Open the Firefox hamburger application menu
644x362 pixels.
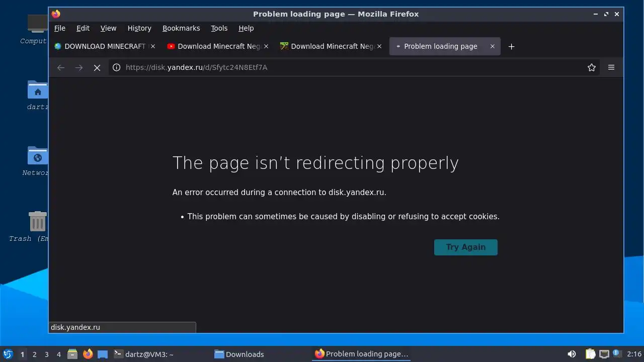(x=611, y=67)
